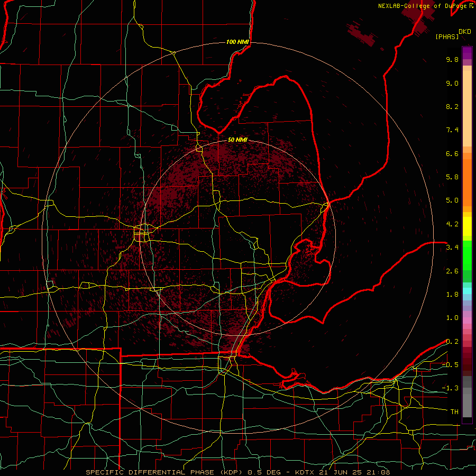Click the 5.8 legend value
The width and height of the screenshot is (476, 476).
pos(452,177)
